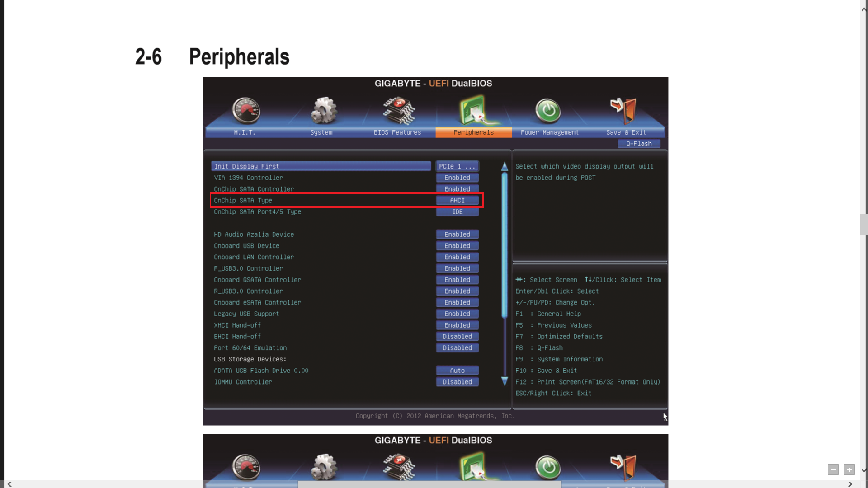The width and height of the screenshot is (868, 488).
Task: Open the Onboard LAN Controller Enabled value
Action: point(458,257)
